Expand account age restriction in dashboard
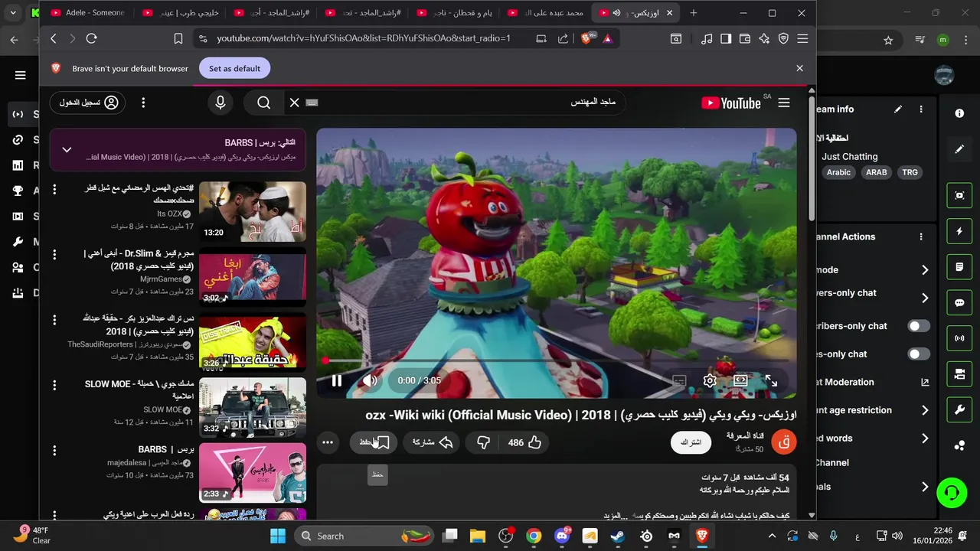The width and height of the screenshot is (980, 551). click(925, 410)
